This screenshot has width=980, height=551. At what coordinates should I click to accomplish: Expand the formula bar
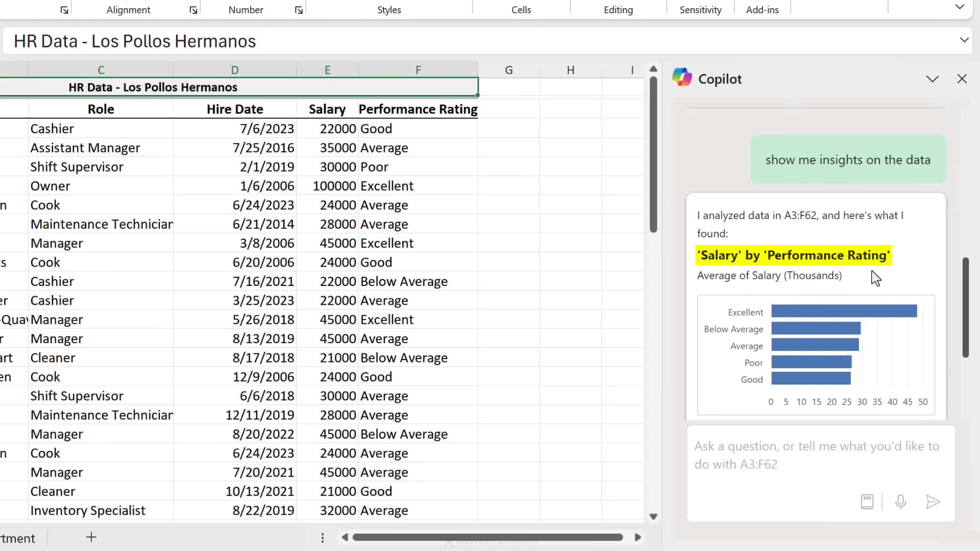(964, 40)
